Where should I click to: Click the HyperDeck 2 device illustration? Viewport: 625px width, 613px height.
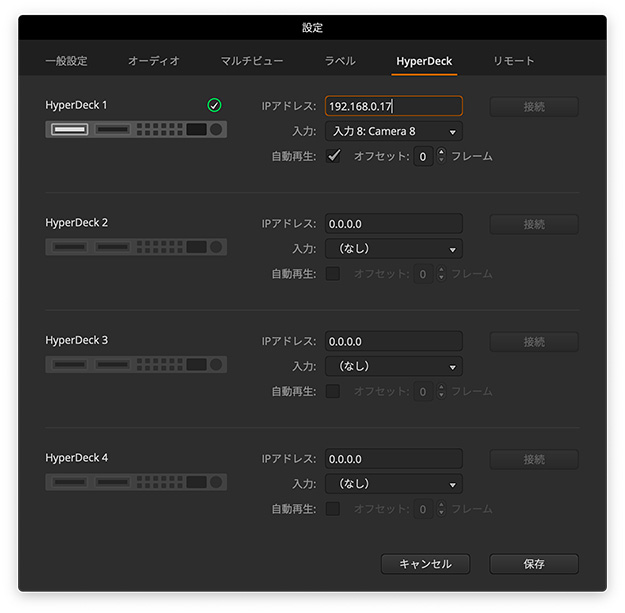pos(136,247)
